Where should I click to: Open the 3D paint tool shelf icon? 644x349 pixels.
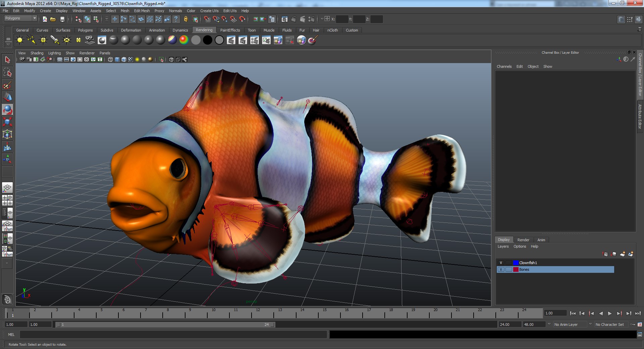(x=313, y=40)
